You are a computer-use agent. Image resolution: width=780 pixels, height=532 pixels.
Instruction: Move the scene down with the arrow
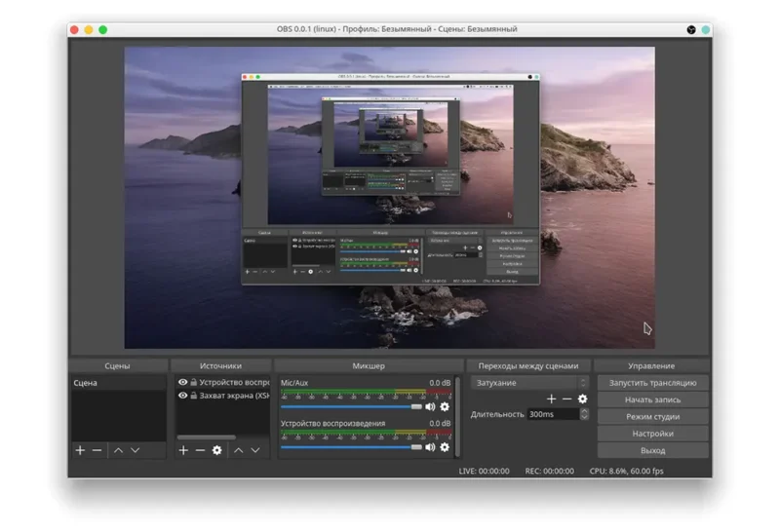click(x=136, y=450)
